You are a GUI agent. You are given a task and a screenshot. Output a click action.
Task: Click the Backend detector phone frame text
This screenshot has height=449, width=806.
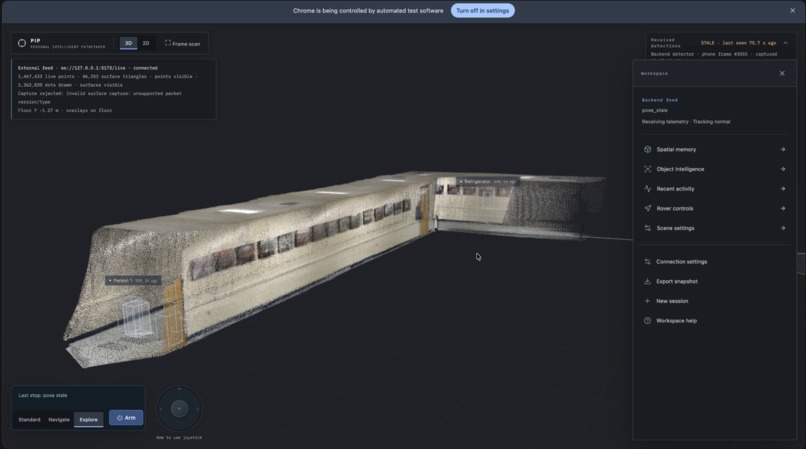(713, 54)
